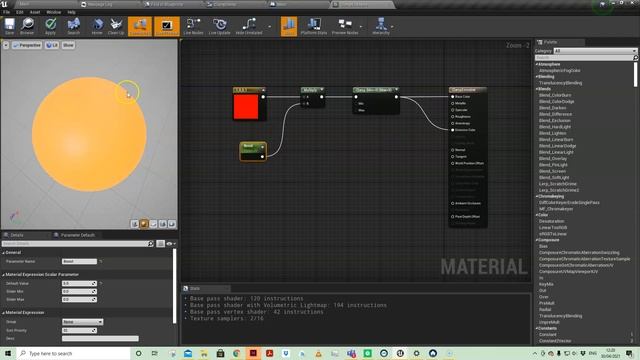Image resolution: width=640 pixels, height=360 pixels.
Task: Click the details property matrix grid icon
Action: click(x=160, y=244)
